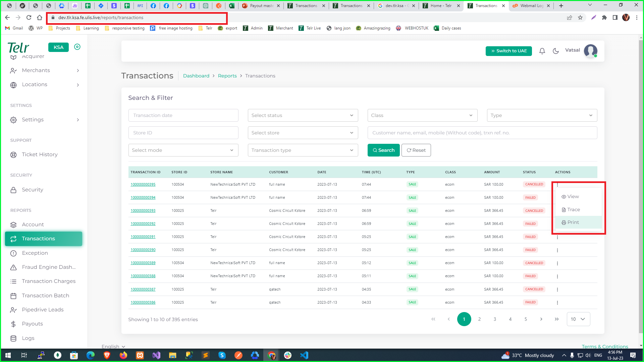Open Select store dropdown

[303, 133]
